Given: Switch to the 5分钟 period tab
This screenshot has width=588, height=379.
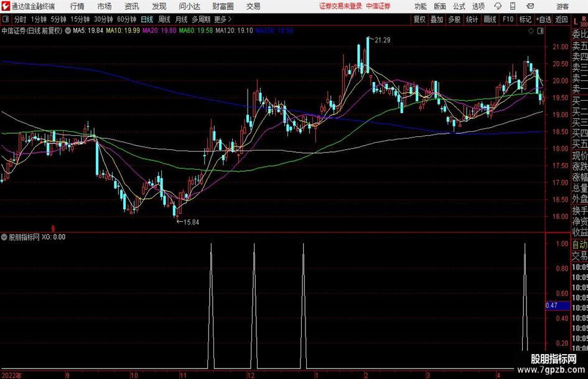Looking at the screenshot, I should (x=58, y=19).
